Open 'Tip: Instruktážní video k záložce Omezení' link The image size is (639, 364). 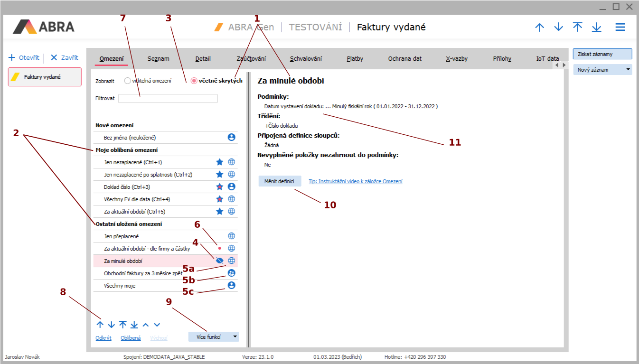[x=356, y=181]
